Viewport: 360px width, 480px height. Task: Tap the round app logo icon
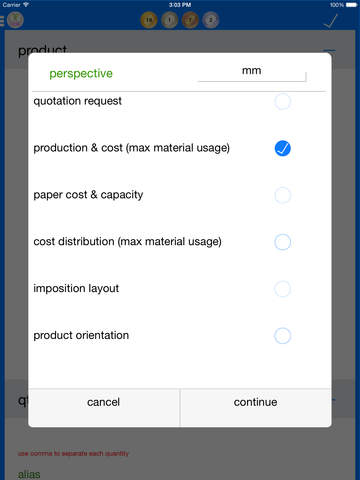[15, 20]
